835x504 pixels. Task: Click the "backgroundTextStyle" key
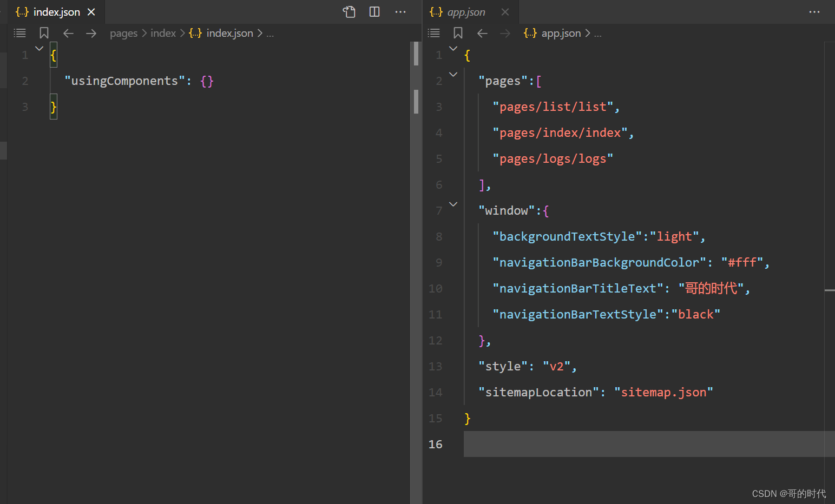coord(567,237)
